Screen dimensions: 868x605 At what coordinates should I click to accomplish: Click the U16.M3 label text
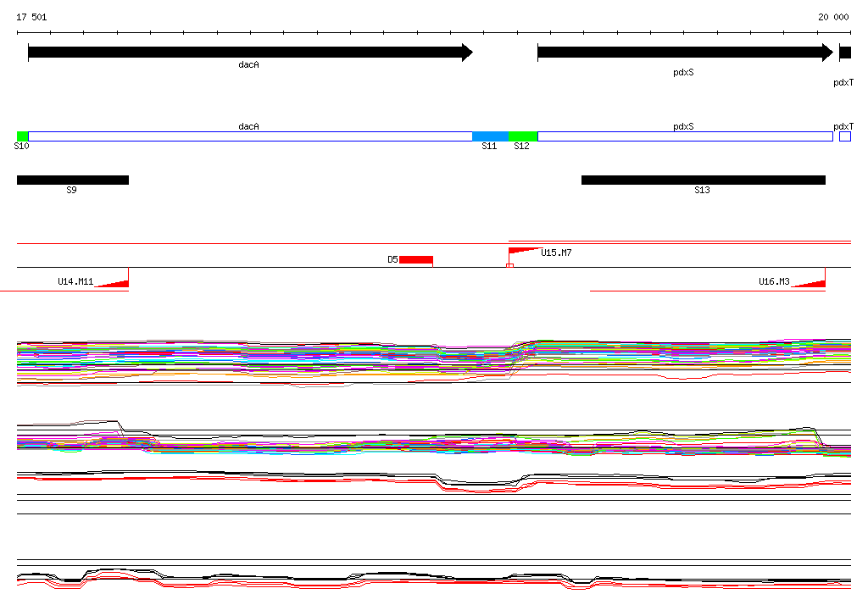pos(774,282)
